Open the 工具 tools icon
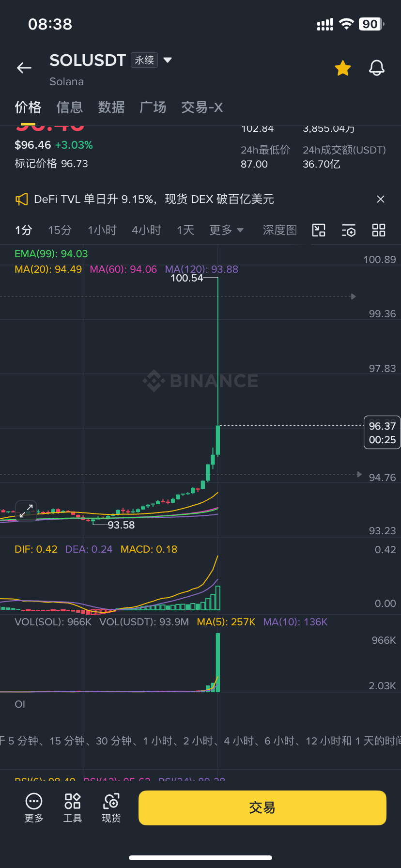 click(73, 808)
